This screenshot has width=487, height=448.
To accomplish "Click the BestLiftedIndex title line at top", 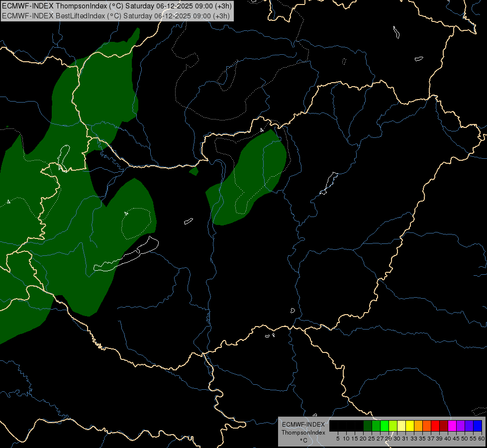I will coord(115,16).
